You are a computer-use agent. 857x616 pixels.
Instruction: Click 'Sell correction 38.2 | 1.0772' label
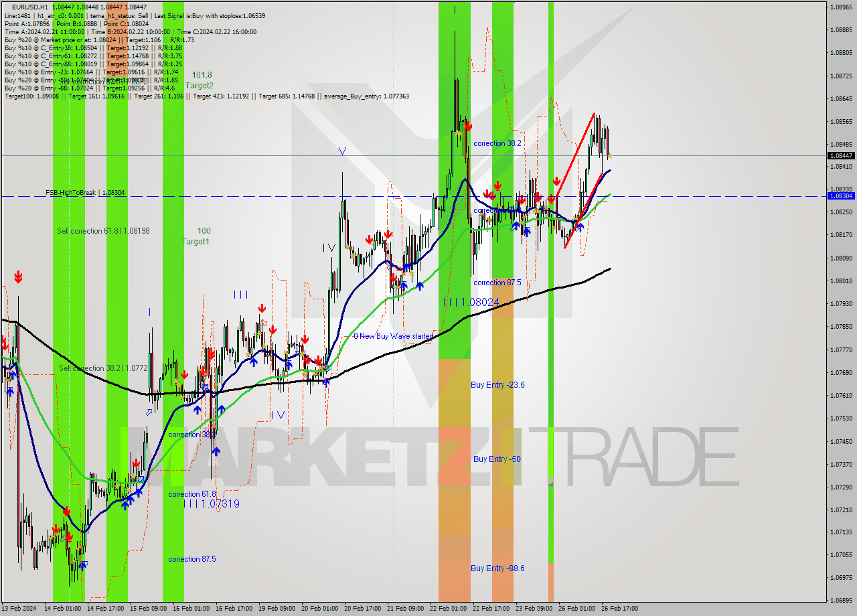103,368
